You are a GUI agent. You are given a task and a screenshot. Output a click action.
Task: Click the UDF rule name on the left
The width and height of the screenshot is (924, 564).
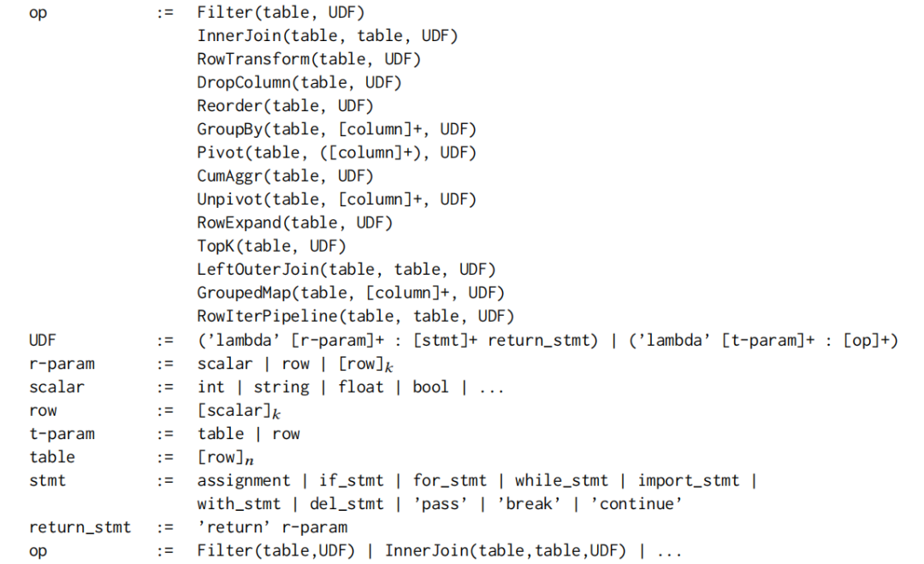coord(43,340)
